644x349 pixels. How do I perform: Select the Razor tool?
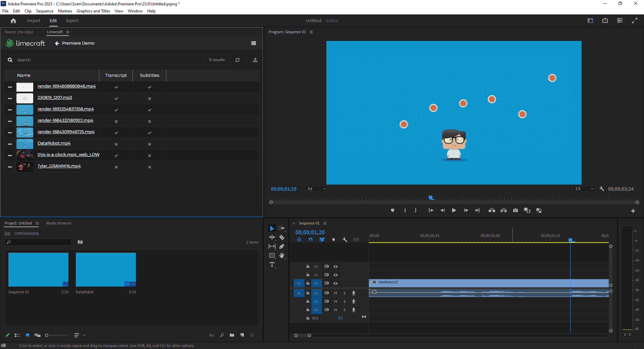pos(282,237)
